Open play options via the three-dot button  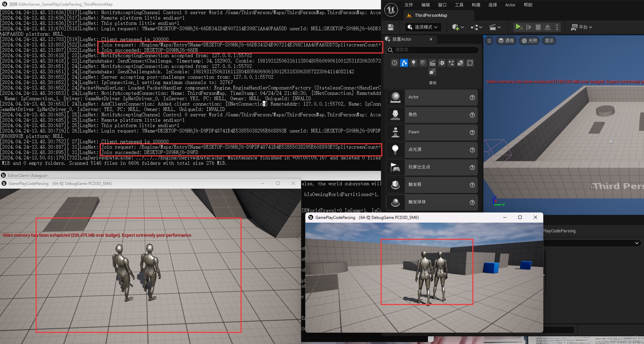pos(557,27)
